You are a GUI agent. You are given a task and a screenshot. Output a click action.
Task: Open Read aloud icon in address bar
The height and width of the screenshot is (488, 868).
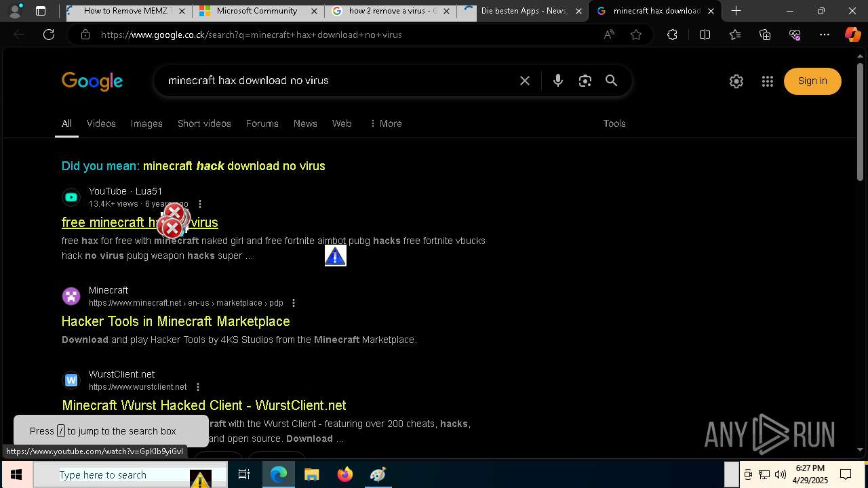[609, 35]
